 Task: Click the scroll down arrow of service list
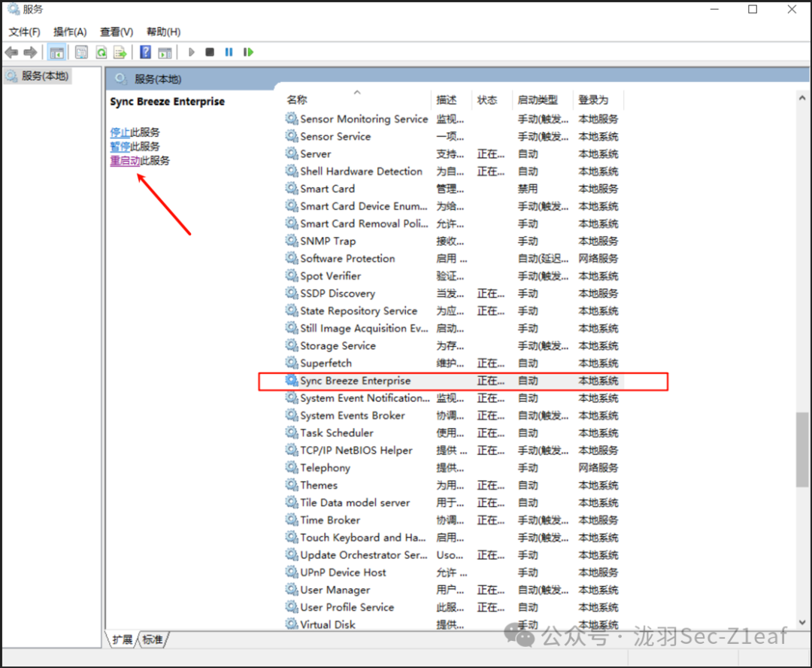802,622
